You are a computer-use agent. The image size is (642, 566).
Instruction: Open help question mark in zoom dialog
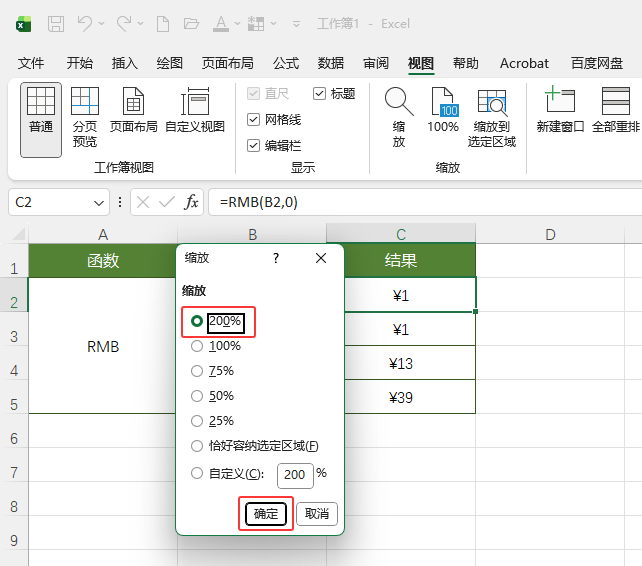(x=276, y=258)
